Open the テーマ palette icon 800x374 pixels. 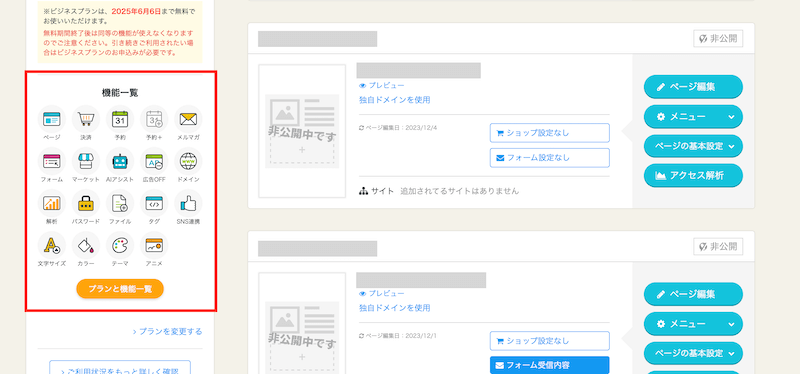120,245
